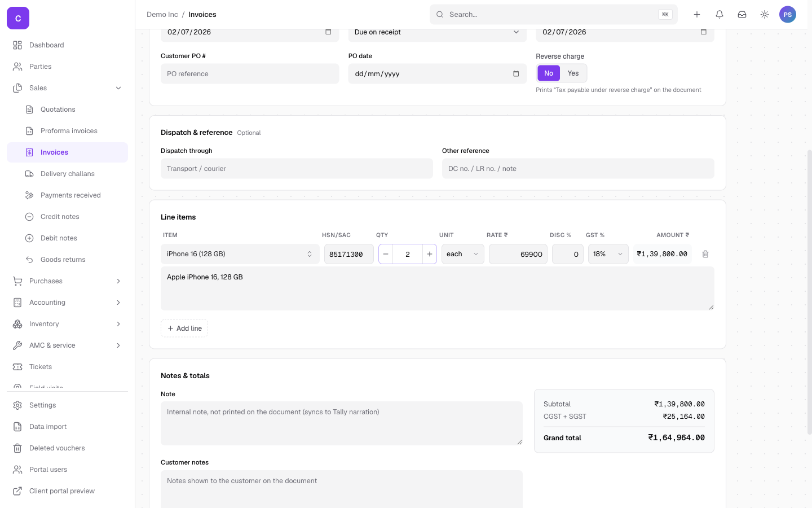Toggle the light/dark theme icon
812x508 pixels.
click(765, 15)
